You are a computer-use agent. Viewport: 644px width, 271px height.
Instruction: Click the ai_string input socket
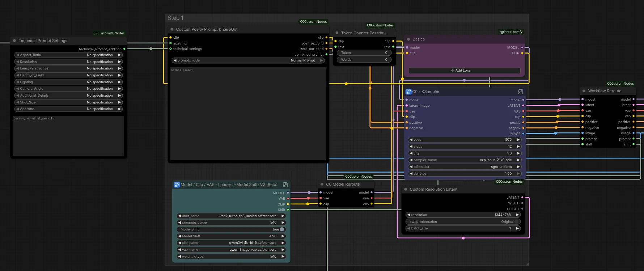170,43
